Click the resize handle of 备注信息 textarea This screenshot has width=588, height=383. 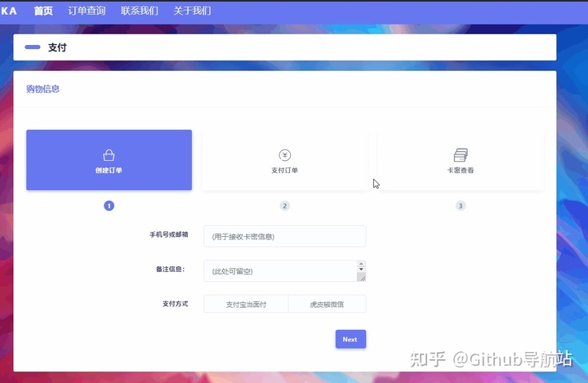[x=362, y=278]
